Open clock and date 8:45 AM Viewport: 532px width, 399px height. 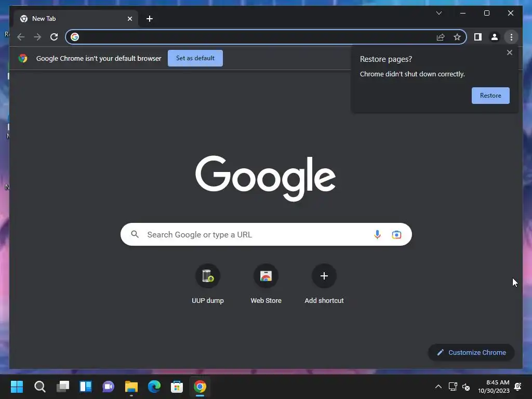(494, 387)
